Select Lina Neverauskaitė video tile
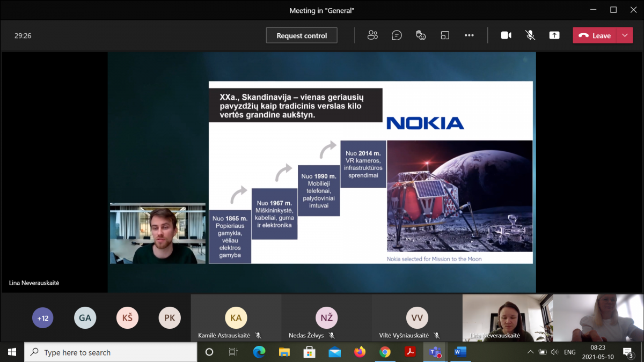 508,318
